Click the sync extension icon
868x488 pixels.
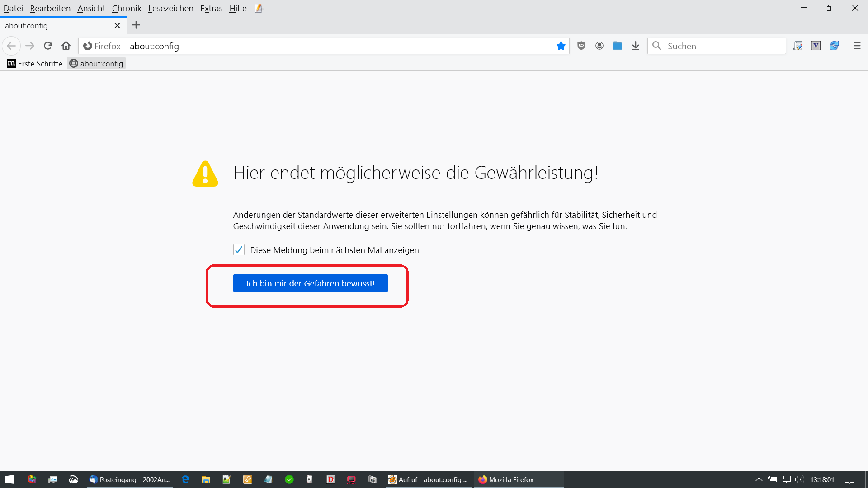(834, 46)
